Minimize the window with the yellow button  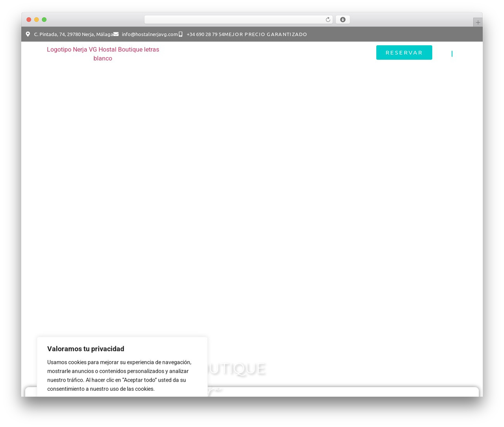[37, 20]
